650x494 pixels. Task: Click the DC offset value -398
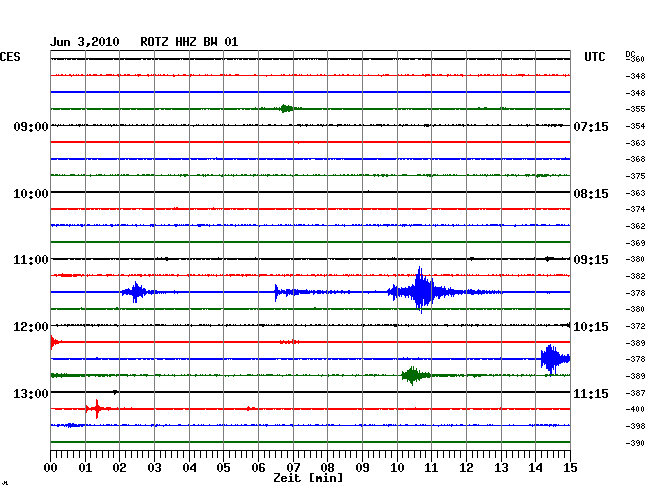[x=635, y=426]
